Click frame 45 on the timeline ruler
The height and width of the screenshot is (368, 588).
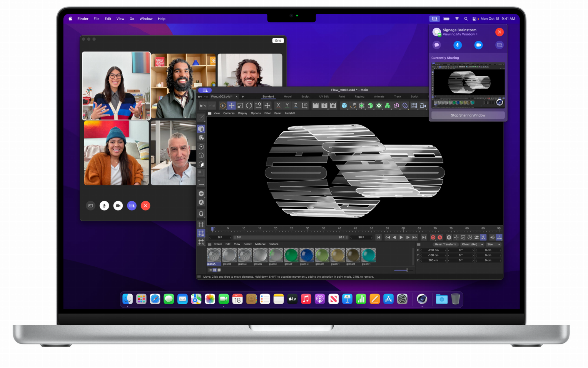(355, 229)
